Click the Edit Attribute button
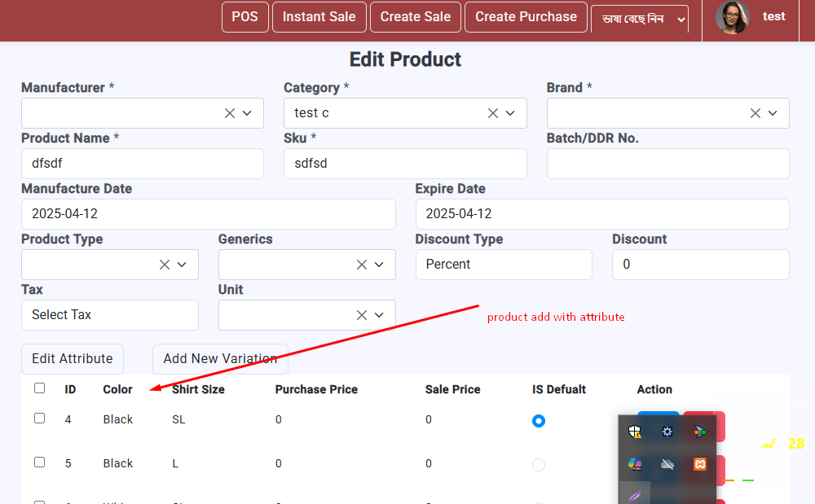Screen dimensions: 815x504 pos(73,359)
